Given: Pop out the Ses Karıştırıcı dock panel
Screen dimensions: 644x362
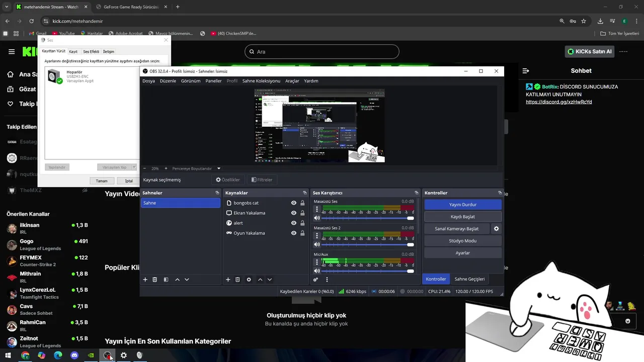Looking at the screenshot, I should pyautogui.click(x=417, y=193).
